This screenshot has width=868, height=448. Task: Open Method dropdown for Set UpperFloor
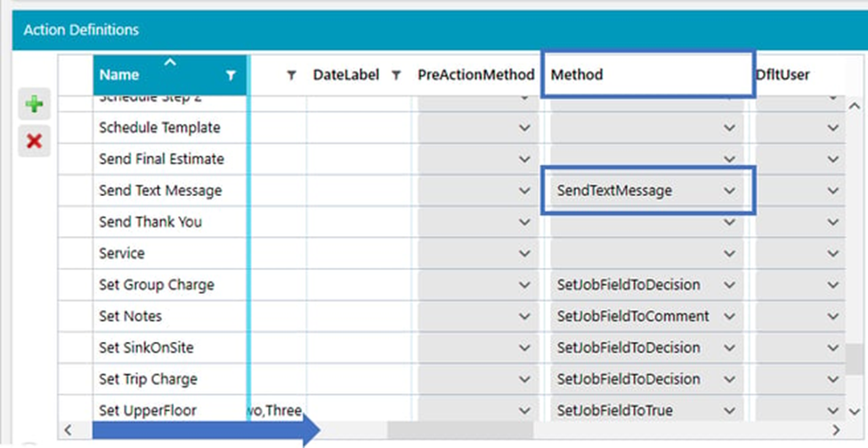[730, 411]
